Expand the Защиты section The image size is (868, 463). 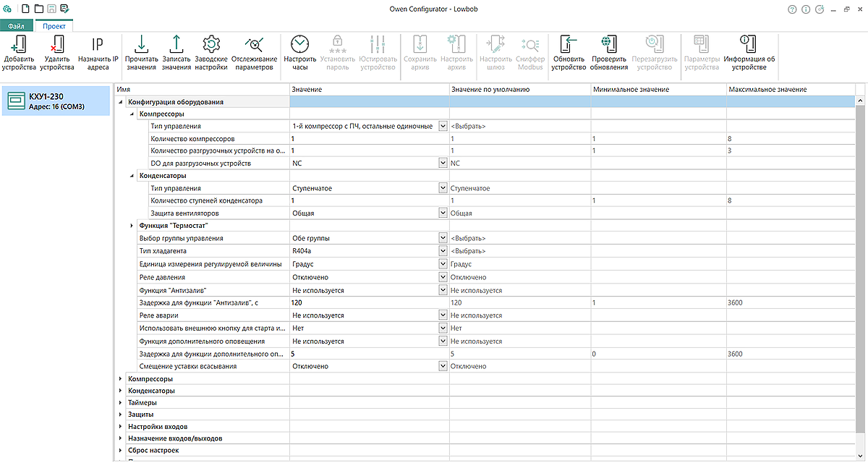tap(121, 415)
